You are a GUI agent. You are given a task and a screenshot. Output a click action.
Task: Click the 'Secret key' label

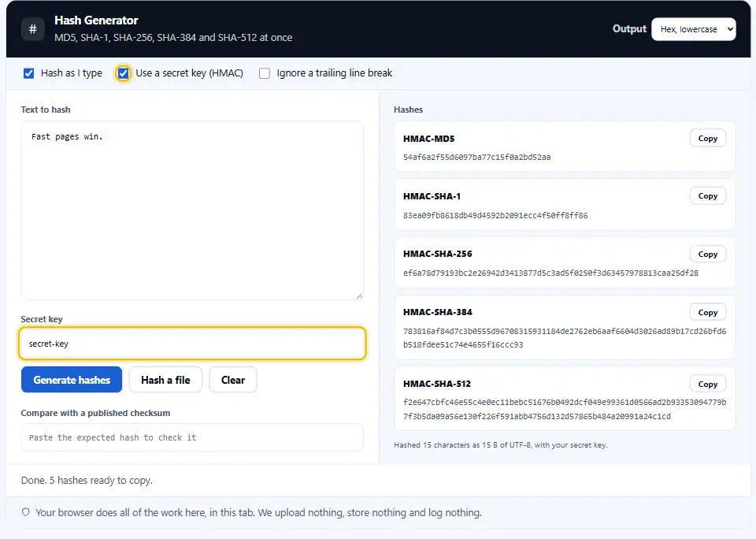pyautogui.click(x=42, y=319)
